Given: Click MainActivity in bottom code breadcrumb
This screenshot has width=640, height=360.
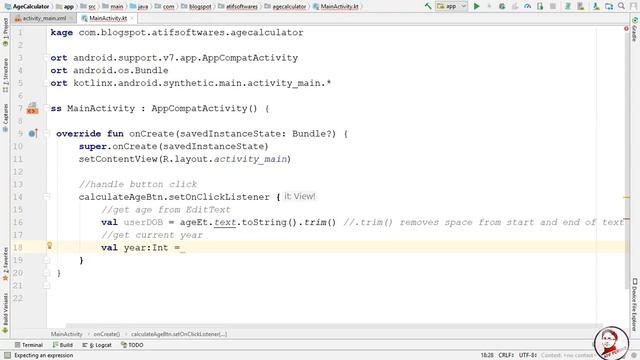Looking at the screenshot, I should click(x=67, y=334).
